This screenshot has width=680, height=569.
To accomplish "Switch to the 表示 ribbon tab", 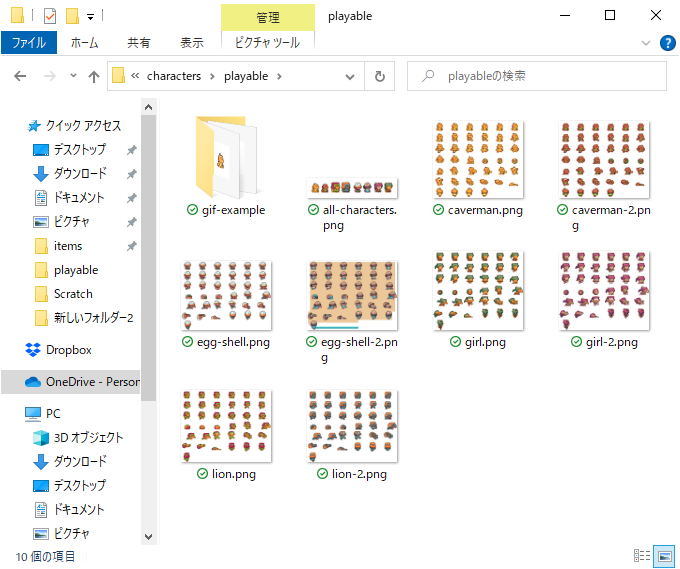I will (192, 43).
